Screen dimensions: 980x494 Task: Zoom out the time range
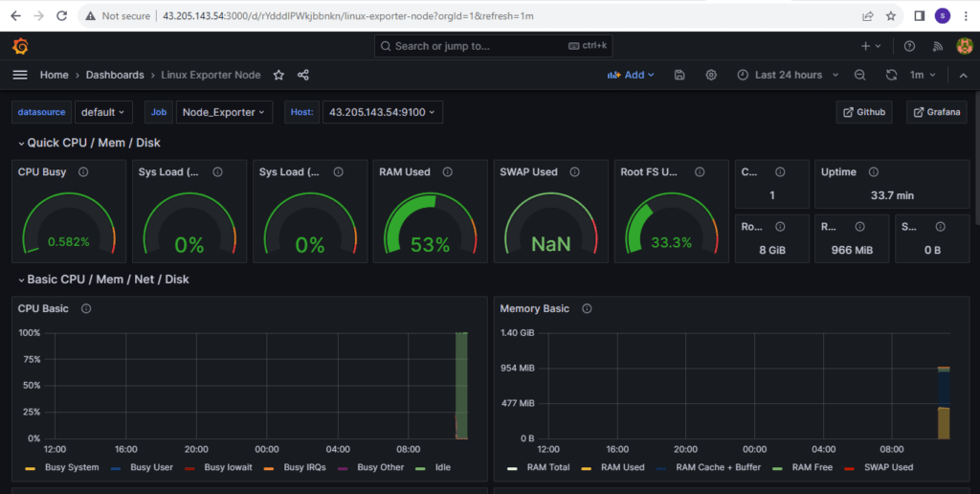coord(859,75)
